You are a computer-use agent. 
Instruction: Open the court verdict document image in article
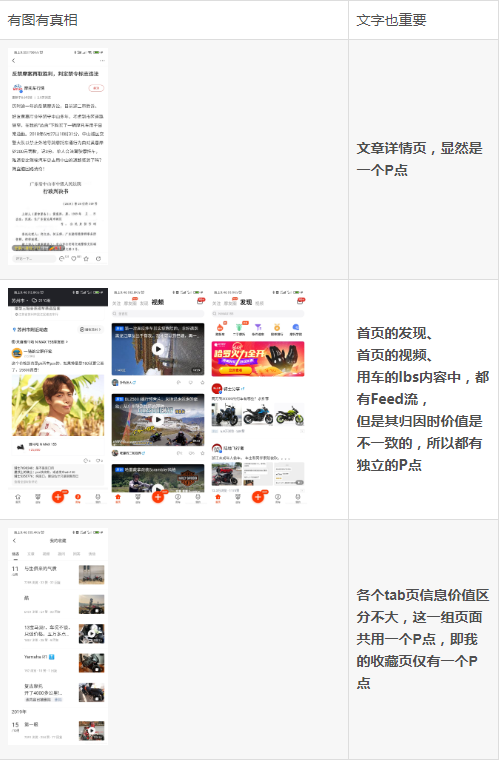56,215
